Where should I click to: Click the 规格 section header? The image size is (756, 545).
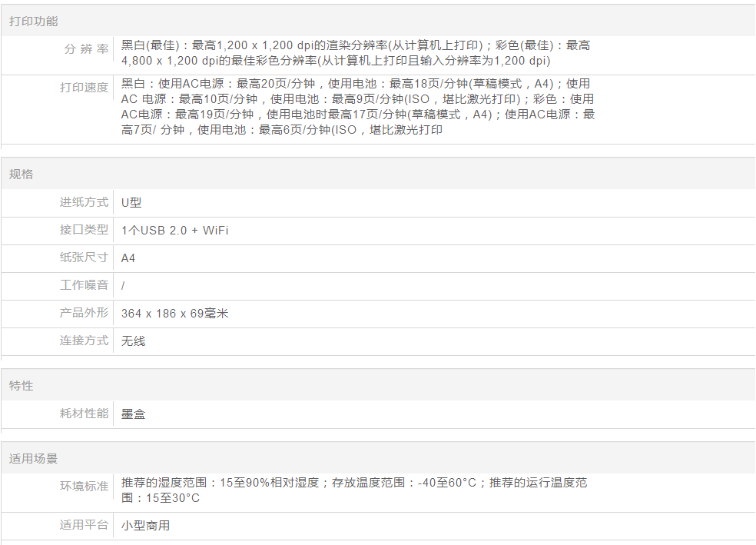[x=22, y=174]
